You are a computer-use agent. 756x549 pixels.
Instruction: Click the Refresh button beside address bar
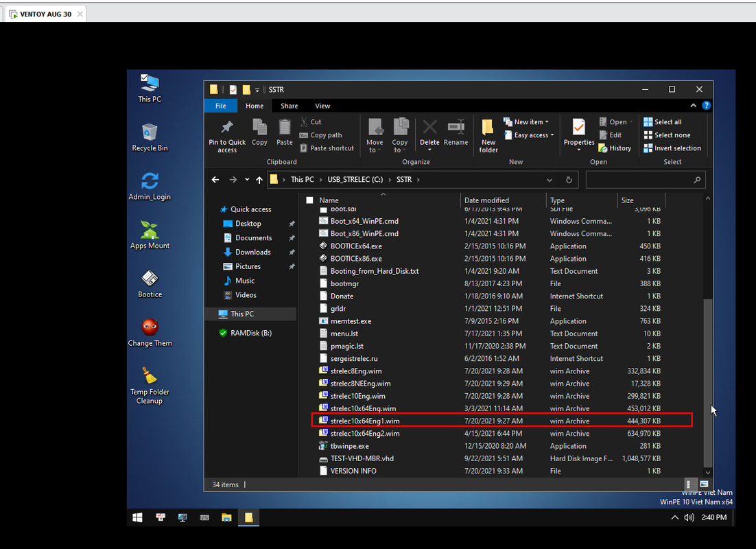[569, 180]
